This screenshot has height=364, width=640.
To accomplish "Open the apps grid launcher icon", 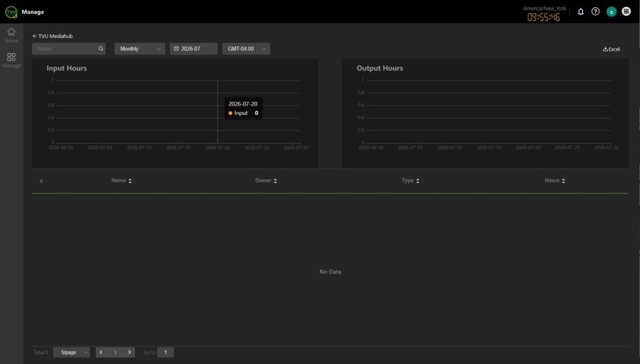I will tap(626, 11).
